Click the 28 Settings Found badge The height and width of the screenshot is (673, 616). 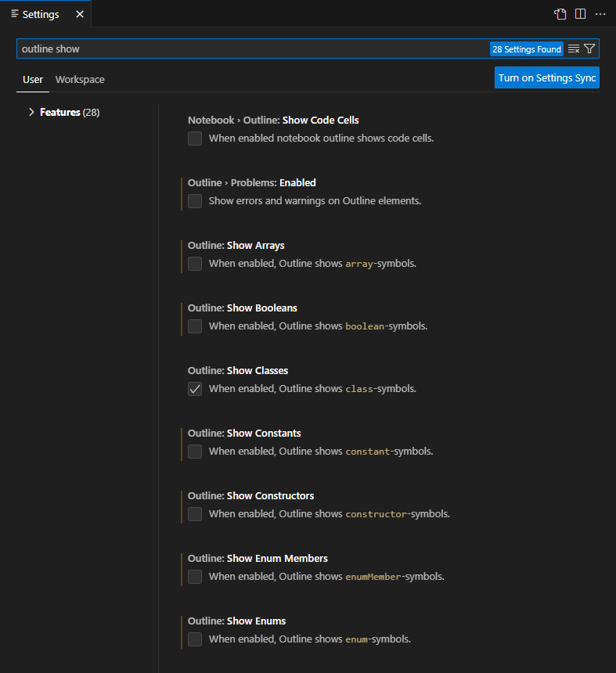coord(526,49)
